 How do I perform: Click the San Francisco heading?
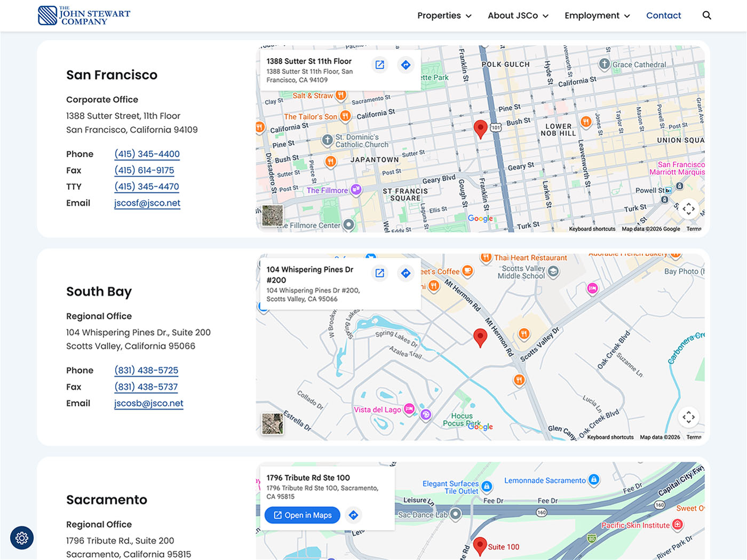click(x=112, y=75)
